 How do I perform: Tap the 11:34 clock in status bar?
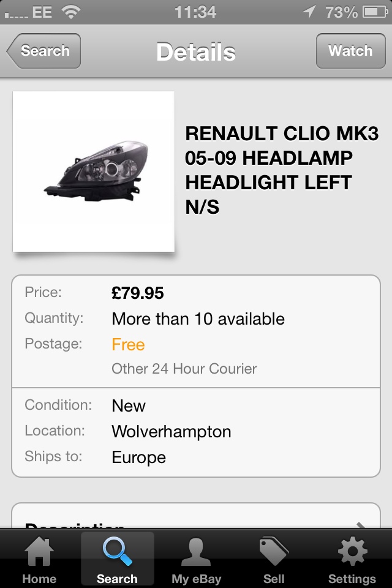click(195, 12)
